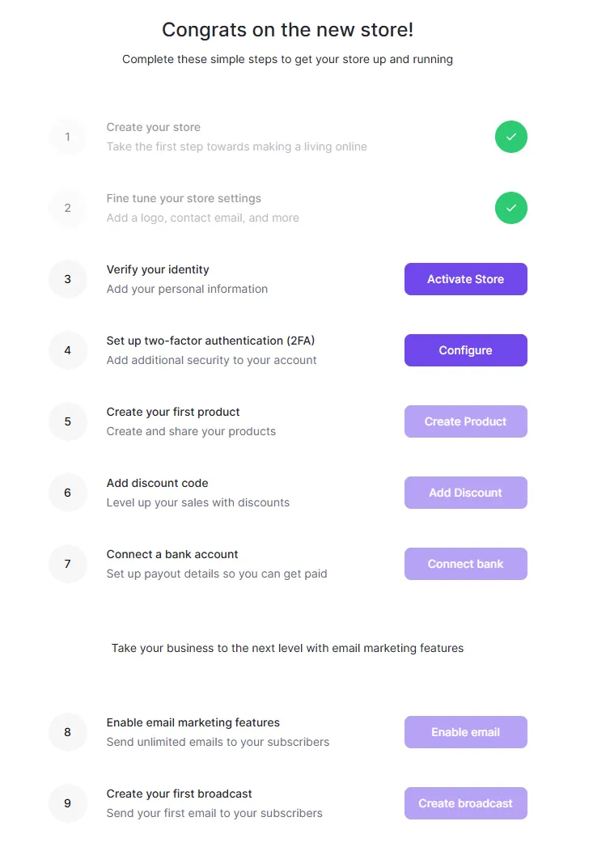Viewport: 610px width, 868px height.
Task: Click the Add Discount button
Action: tap(465, 493)
